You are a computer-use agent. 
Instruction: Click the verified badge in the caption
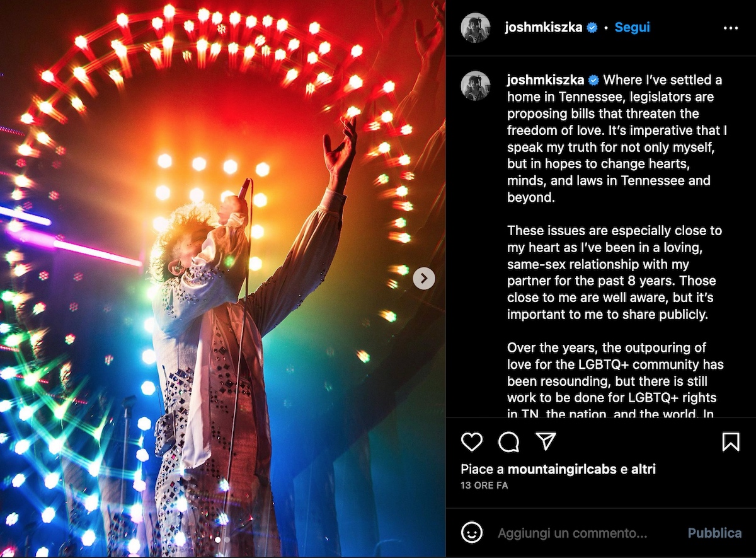593,80
